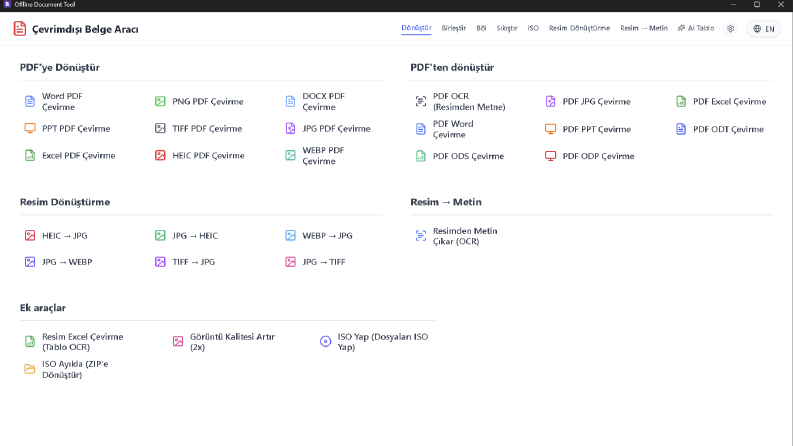This screenshot has height=446, width=793.
Task: Click the Ek araçlar heading
Action: tap(42, 307)
